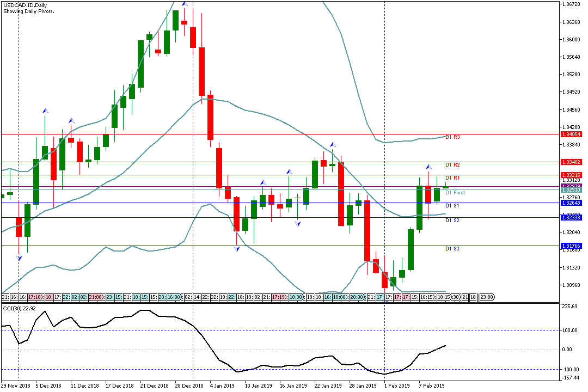Click the 7 Feb 2019 date label

[x=432, y=386]
